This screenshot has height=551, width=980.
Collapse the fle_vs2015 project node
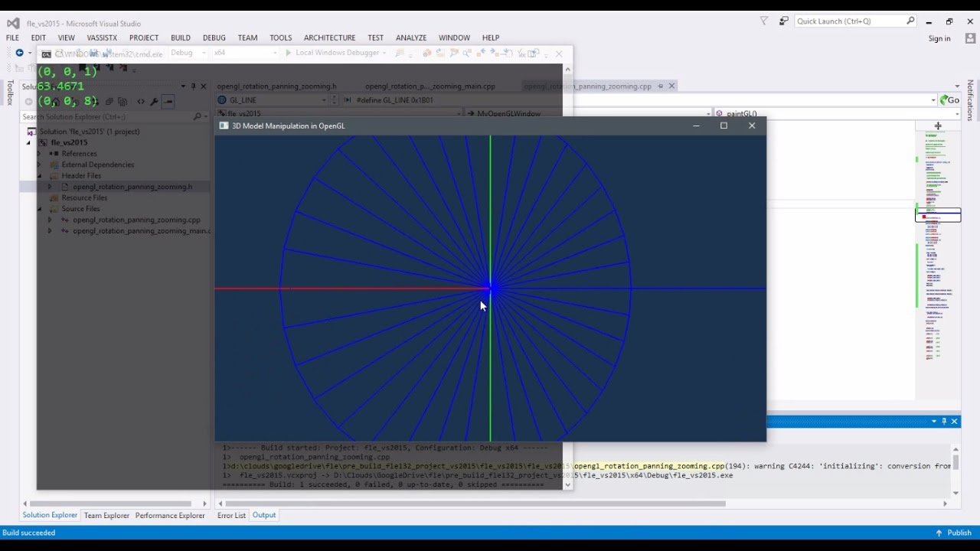(29, 143)
